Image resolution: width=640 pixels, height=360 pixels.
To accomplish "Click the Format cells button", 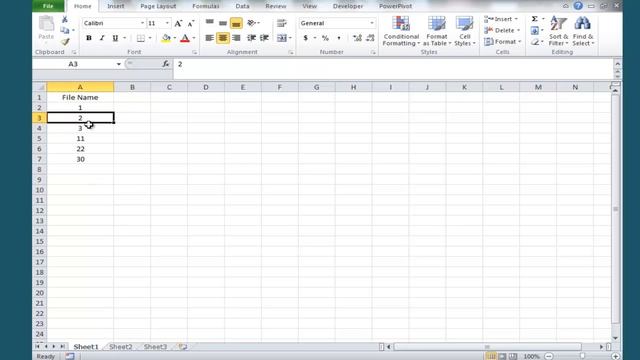I will 502,42.
